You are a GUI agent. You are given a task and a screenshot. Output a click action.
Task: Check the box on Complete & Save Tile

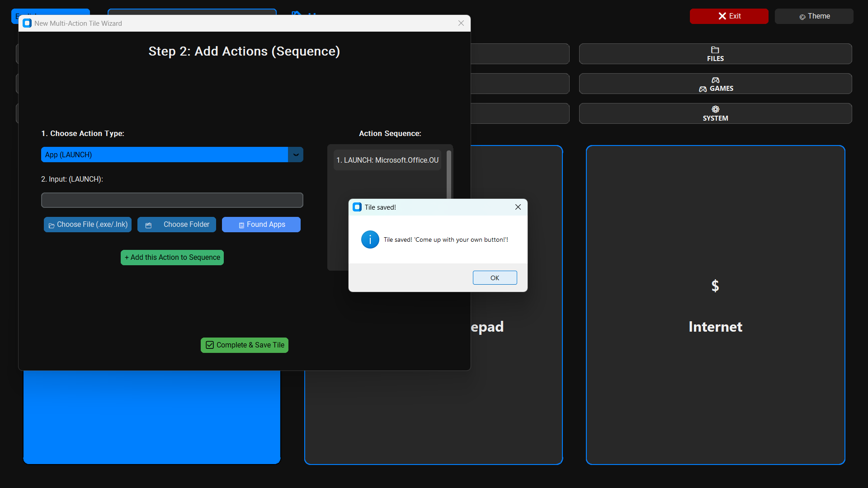pyautogui.click(x=209, y=345)
